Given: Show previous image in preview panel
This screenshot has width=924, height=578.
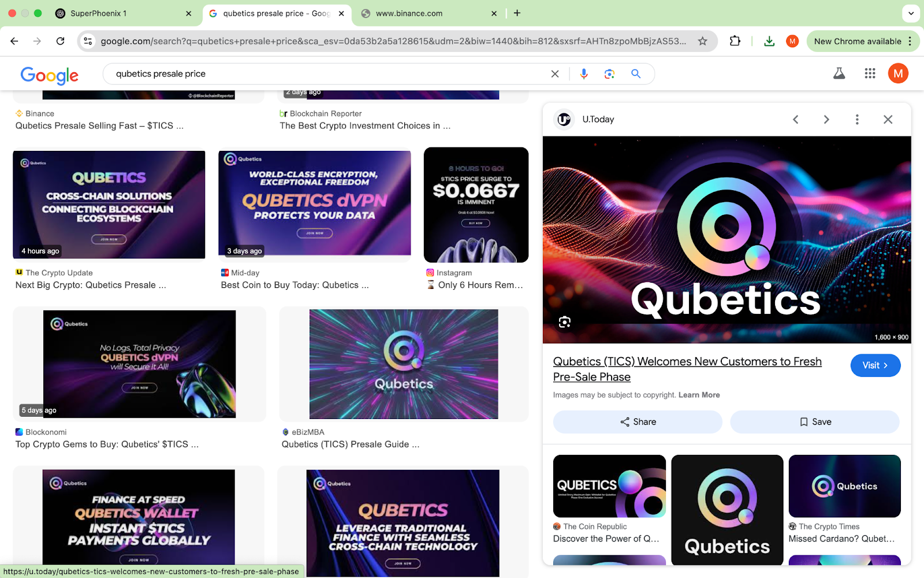Looking at the screenshot, I should coord(796,119).
